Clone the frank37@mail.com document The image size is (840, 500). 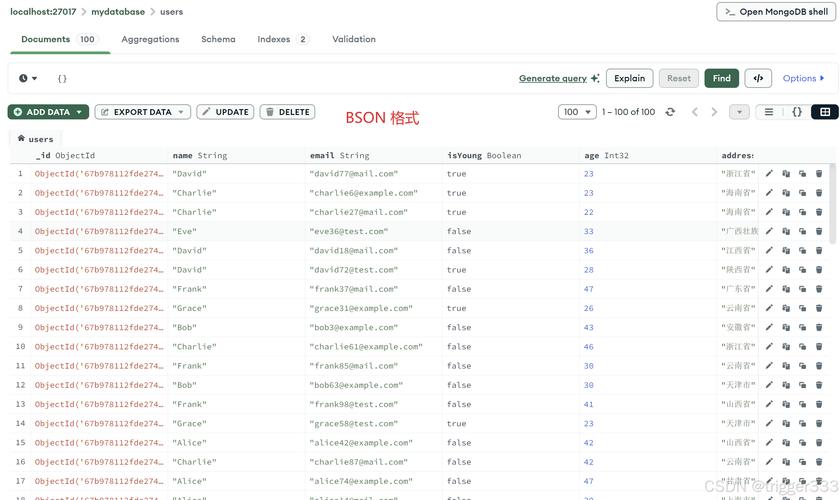pos(802,289)
